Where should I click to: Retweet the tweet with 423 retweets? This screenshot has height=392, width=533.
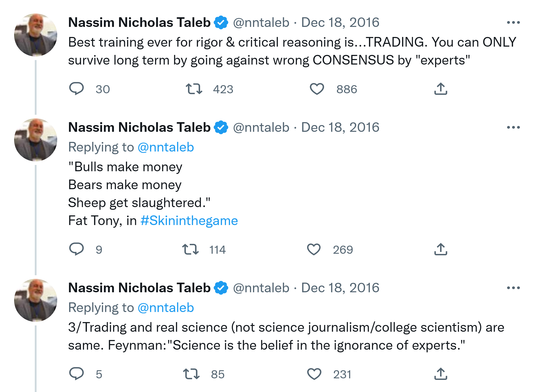194,89
